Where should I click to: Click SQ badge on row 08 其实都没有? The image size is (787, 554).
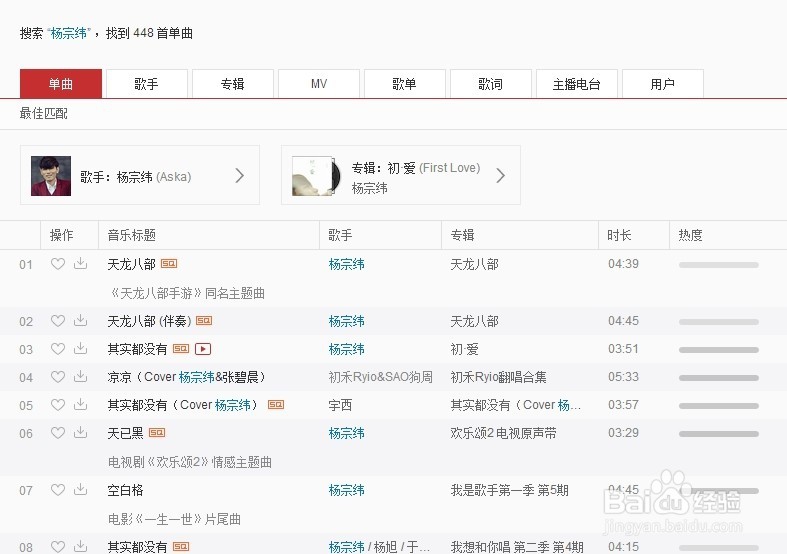(x=181, y=547)
